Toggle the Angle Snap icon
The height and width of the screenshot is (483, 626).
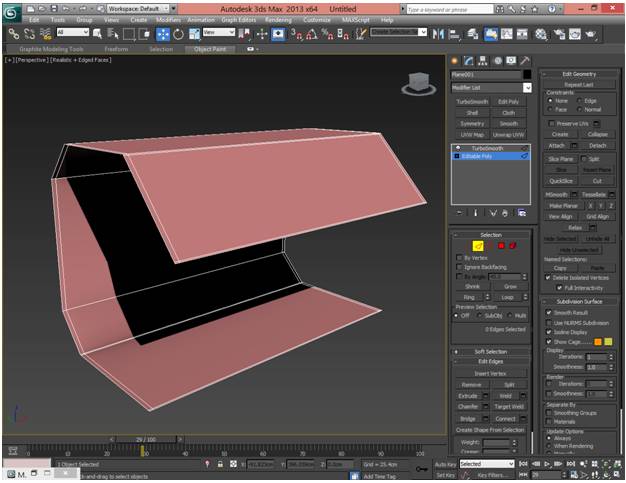(312, 34)
